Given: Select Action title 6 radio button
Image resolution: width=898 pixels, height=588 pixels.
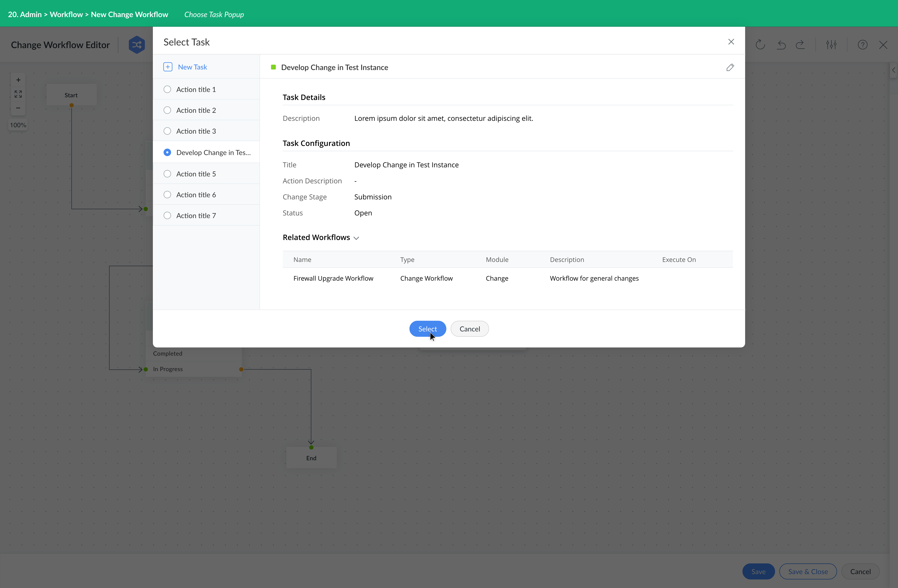Looking at the screenshot, I should [x=167, y=195].
